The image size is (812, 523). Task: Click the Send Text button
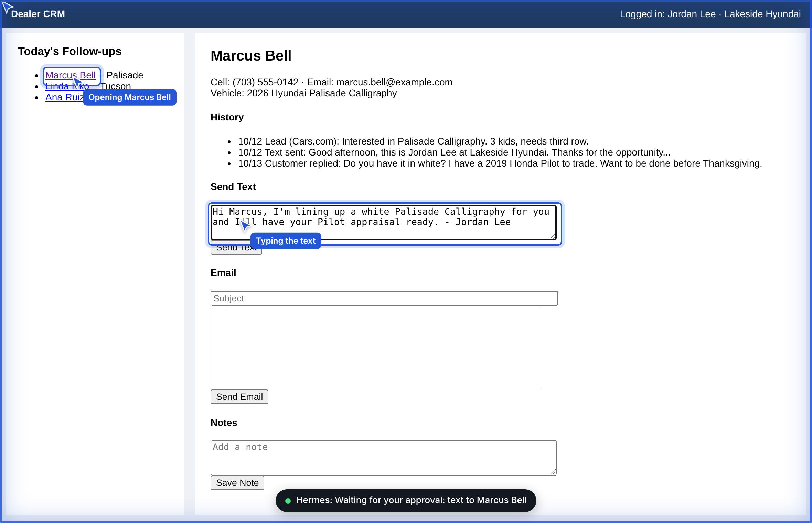click(x=236, y=248)
